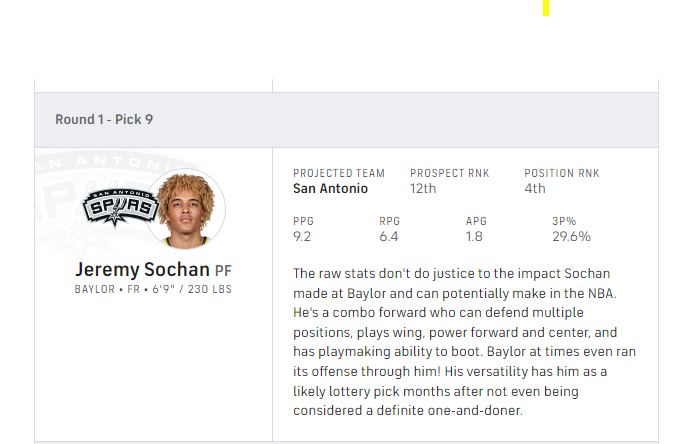
Task: Select the 4th position rank value
Action: 535,188
